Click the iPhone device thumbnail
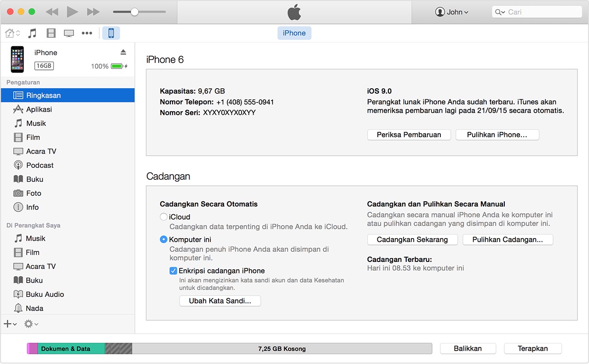 coord(17,59)
